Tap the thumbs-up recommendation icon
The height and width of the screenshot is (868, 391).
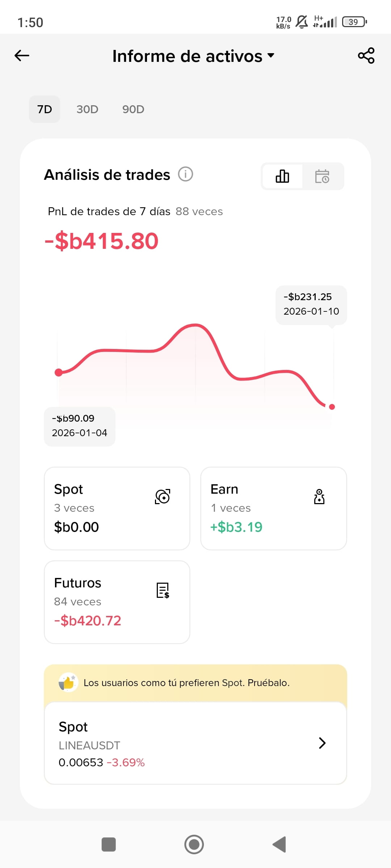[68, 682]
